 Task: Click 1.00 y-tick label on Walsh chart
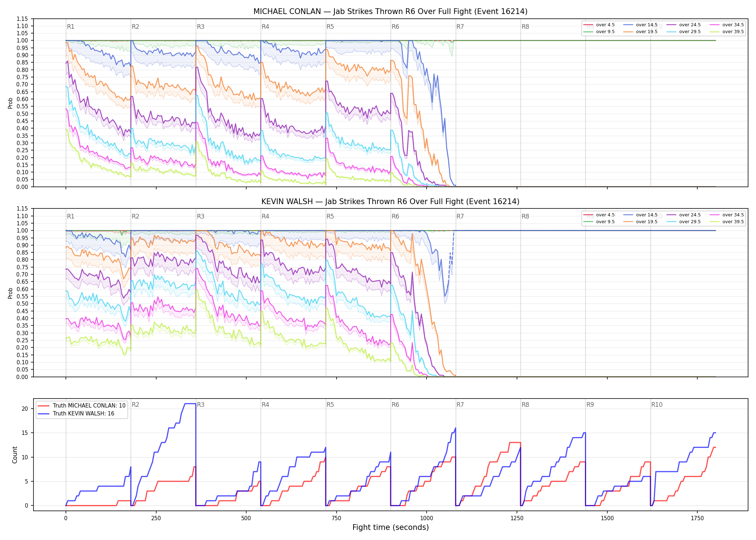click(22, 230)
